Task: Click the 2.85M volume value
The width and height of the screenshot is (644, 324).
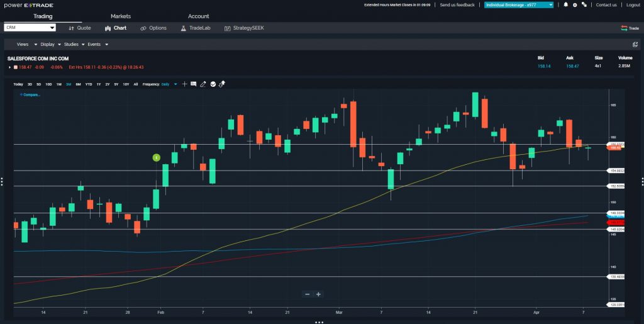Action: [x=624, y=66]
